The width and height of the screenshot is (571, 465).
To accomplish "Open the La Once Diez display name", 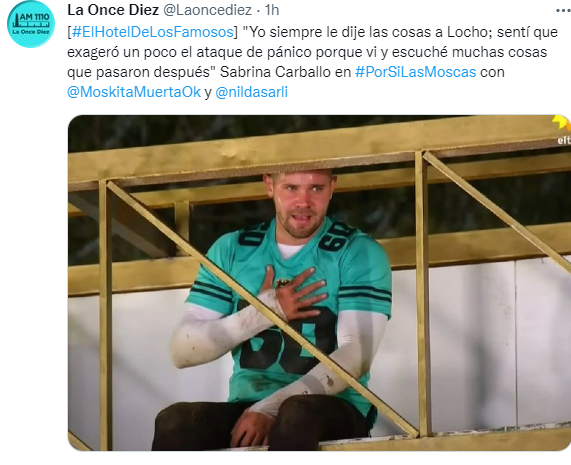I will 113,10.
